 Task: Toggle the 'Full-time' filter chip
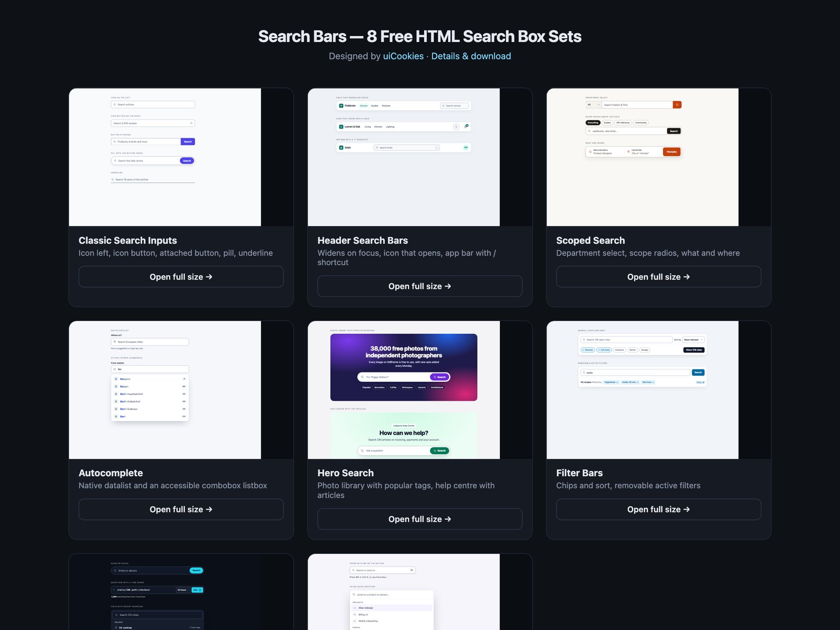(604, 350)
